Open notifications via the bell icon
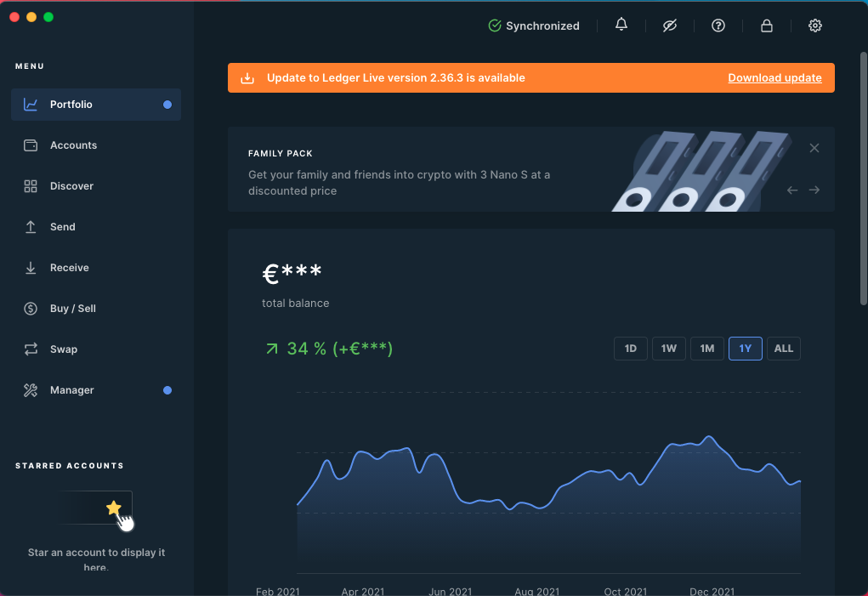 621,26
